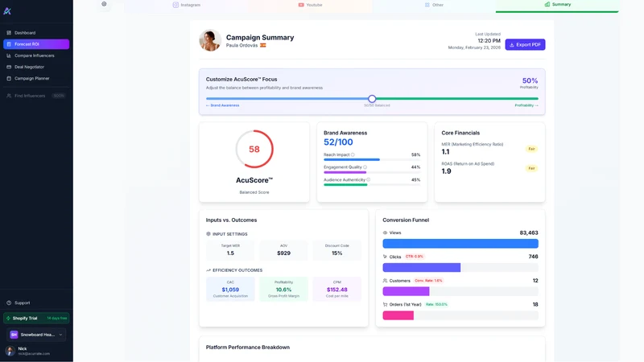The width and height of the screenshot is (644, 362).
Task: Click the pink Orders funnel bar
Action: point(398,315)
